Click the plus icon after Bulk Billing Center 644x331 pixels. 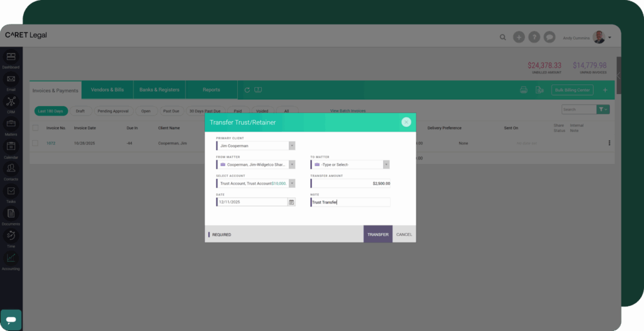(605, 90)
